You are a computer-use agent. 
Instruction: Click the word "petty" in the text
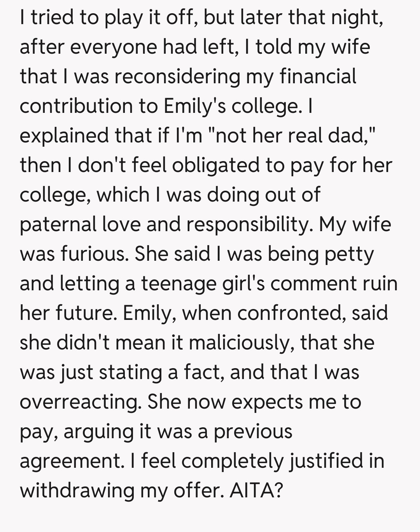[349, 254]
